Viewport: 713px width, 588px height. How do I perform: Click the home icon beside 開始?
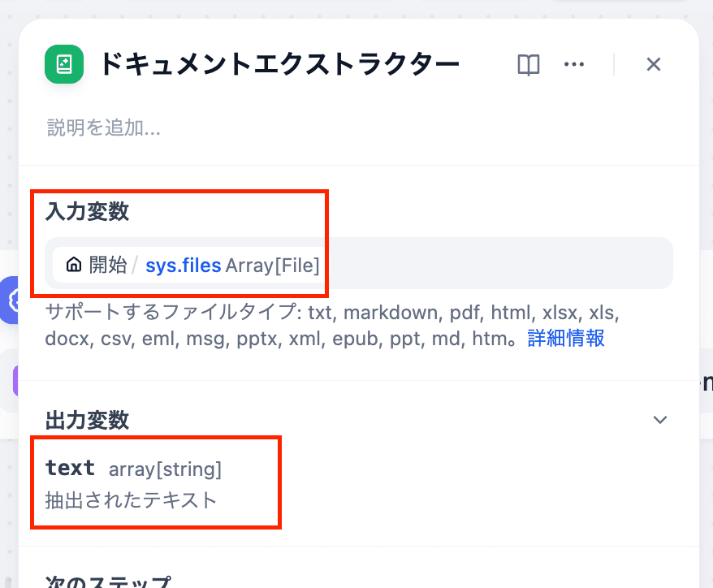point(74,265)
